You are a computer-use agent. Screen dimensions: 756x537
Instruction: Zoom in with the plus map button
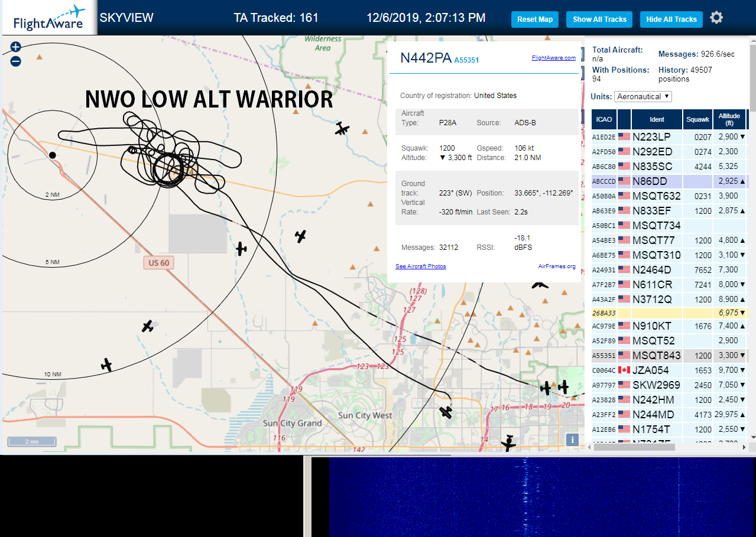16,47
